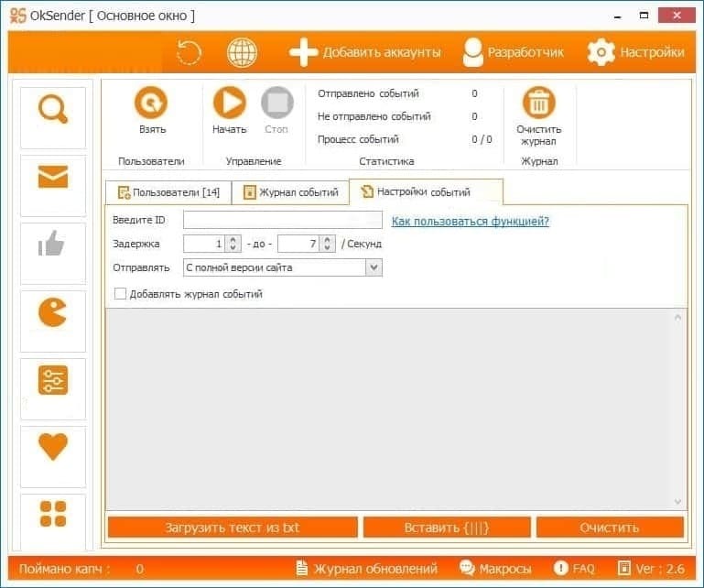
Task: Click the minimum delay value field
Action: click(x=204, y=244)
